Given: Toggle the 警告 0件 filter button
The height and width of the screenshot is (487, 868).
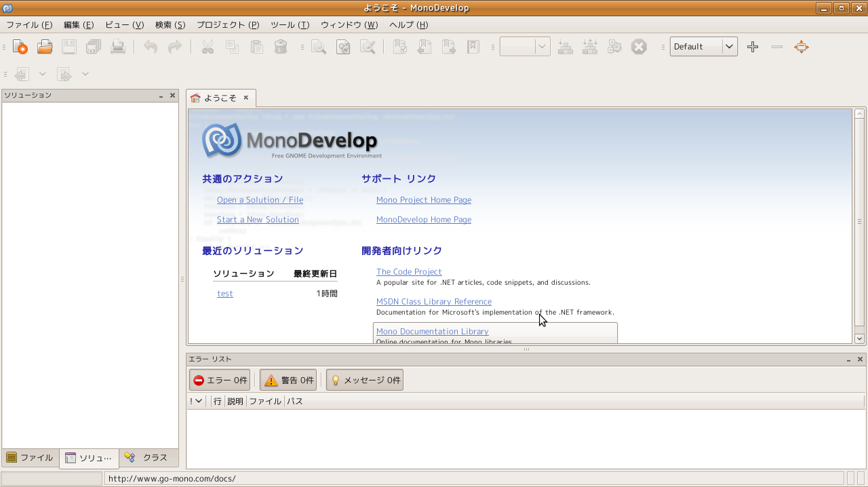Looking at the screenshot, I should (288, 381).
